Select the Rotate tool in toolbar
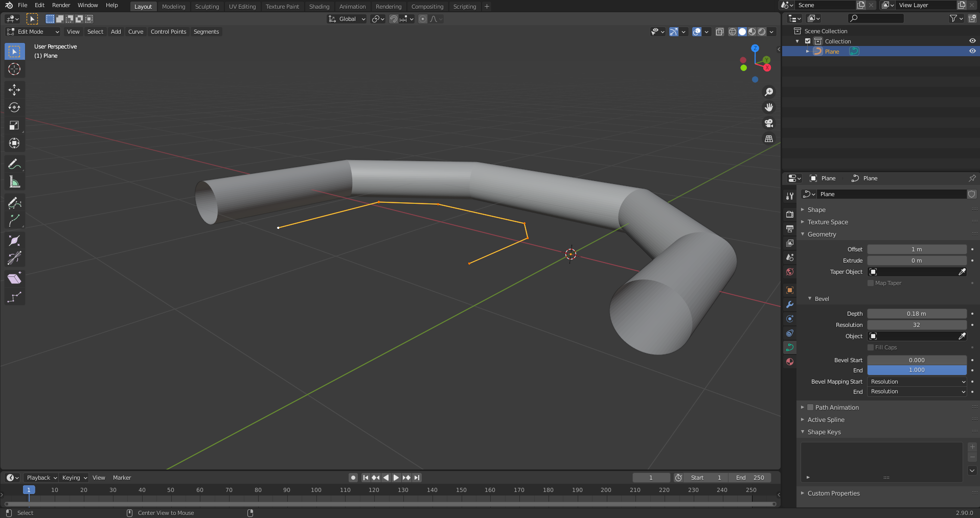Screen dimensions: 980x518 coord(14,108)
